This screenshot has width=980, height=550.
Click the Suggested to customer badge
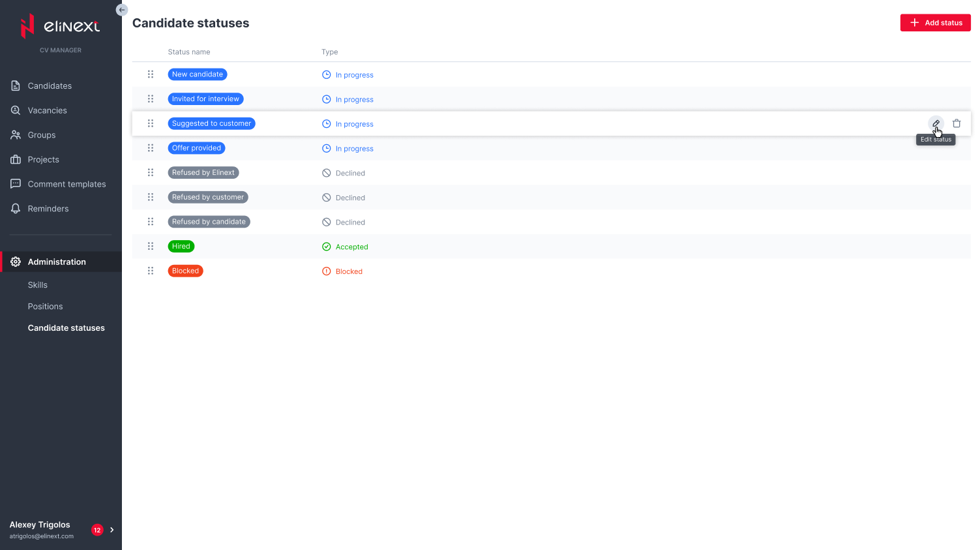point(211,123)
